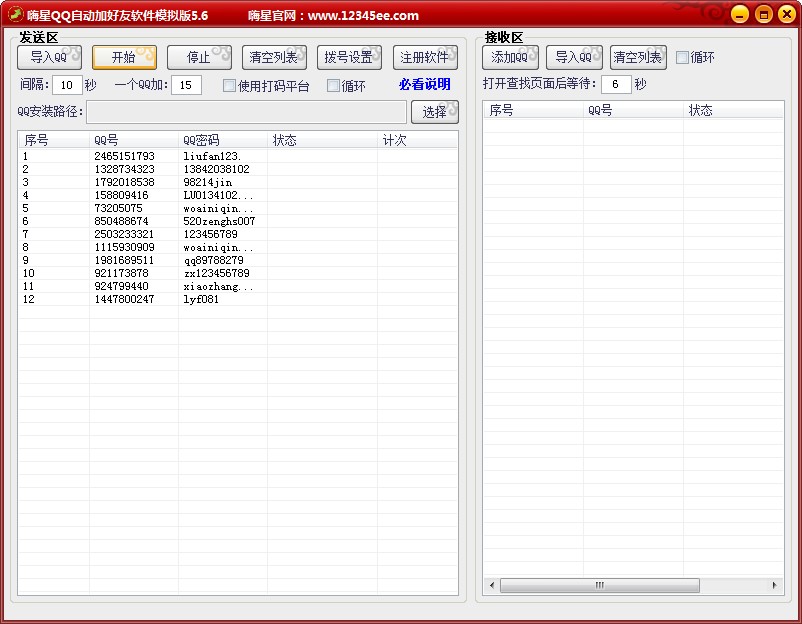Screen dimensions: 802x624
Task: Select row with QQ 1981689511
Action: 238,260
